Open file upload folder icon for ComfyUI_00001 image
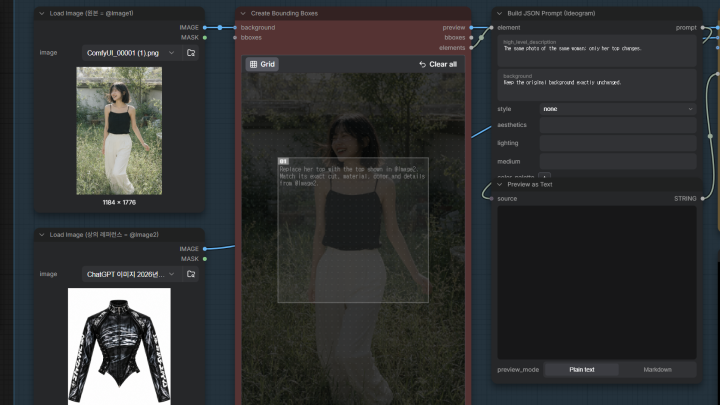The height and width of the screenshot is (405, 720). pos(191,53)
